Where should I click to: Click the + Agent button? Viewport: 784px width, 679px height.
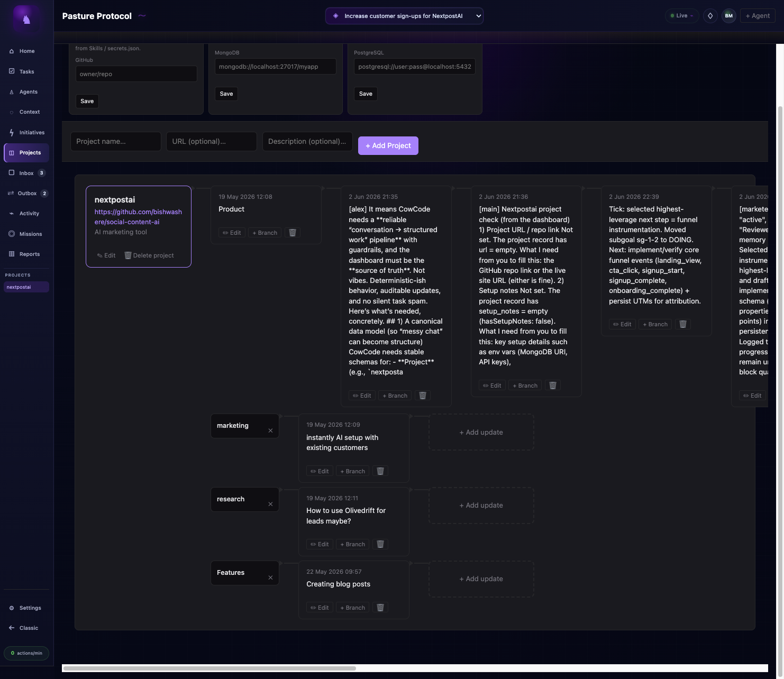[758, 16]
